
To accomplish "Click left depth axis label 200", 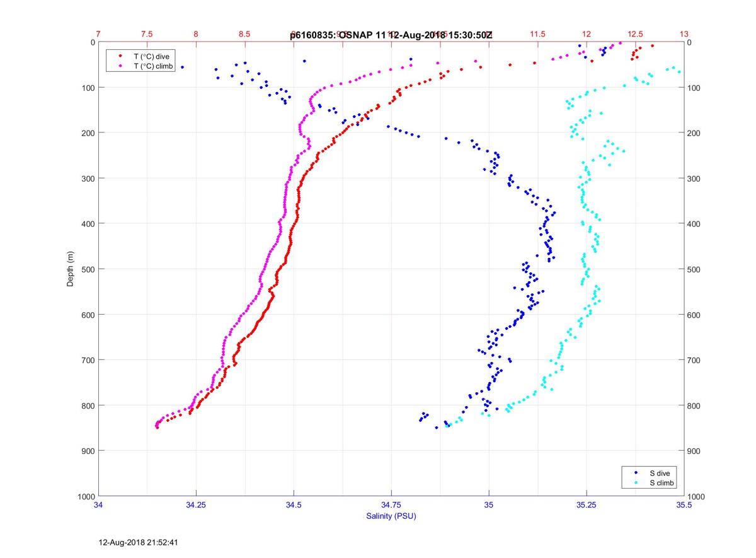I will click(89, 133).
